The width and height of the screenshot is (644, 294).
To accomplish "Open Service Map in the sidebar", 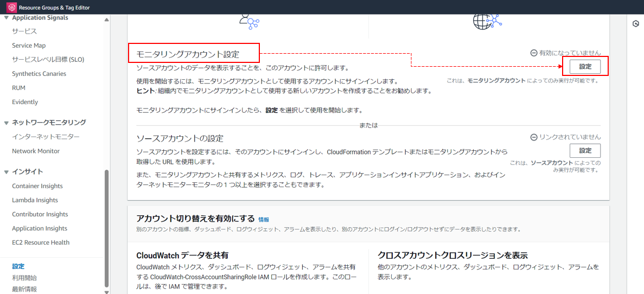I will pyautogui.click(x=29, y=45).
